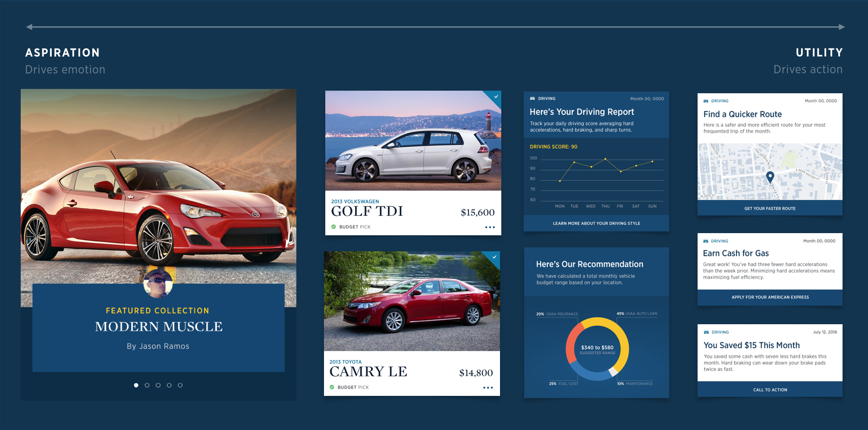Viewport: 868px width, 430px height.
Task: Click the white maintenance donut segment
Action: pyautogui.click(x=613, y=372)
